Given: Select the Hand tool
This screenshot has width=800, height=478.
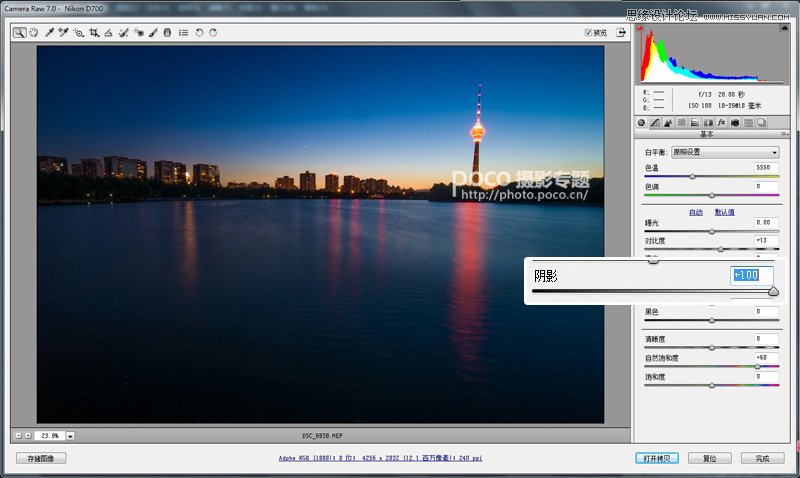Looking at the screenshot, I should 33,32.
